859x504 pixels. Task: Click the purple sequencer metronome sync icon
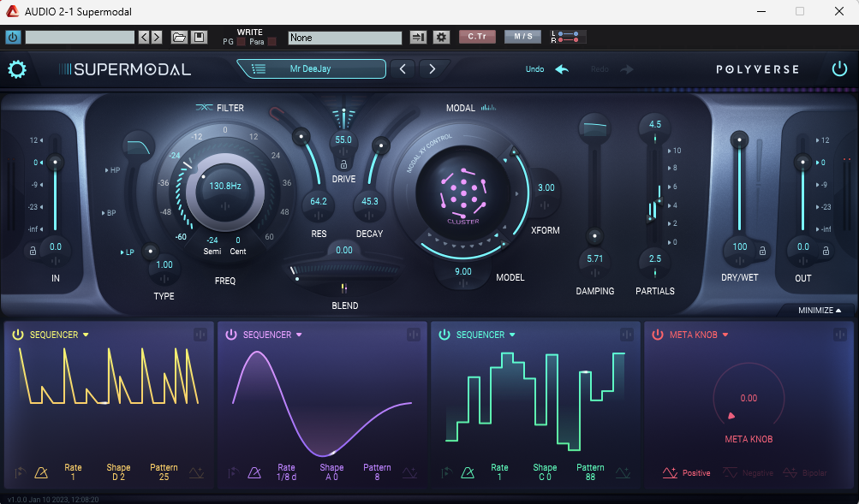point(254,472)
